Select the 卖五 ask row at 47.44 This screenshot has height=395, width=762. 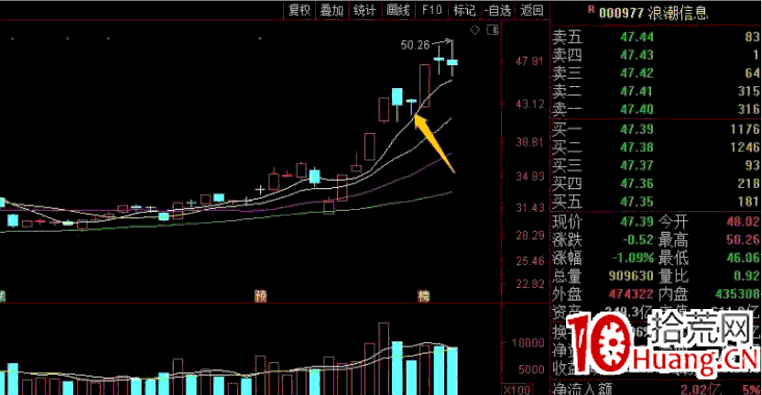pos(656,36)
